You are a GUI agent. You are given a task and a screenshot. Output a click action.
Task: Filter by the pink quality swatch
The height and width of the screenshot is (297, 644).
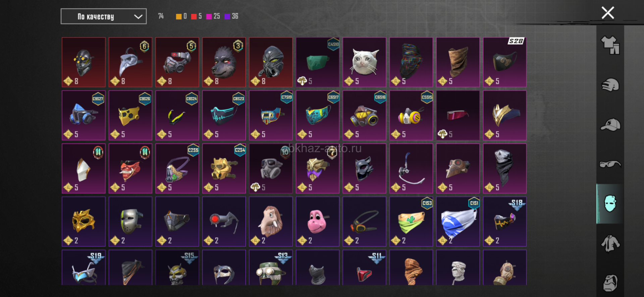209,16
